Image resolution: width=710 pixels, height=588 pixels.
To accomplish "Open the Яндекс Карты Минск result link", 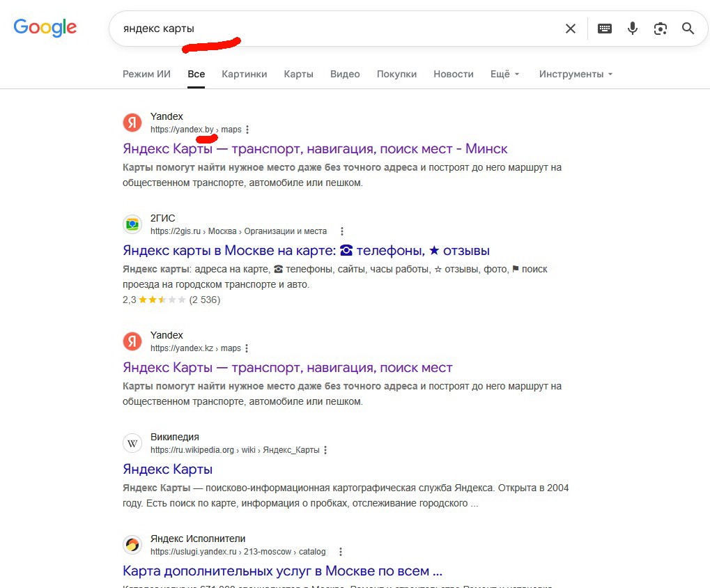I will pyautogui.click(x=315, y=148).
